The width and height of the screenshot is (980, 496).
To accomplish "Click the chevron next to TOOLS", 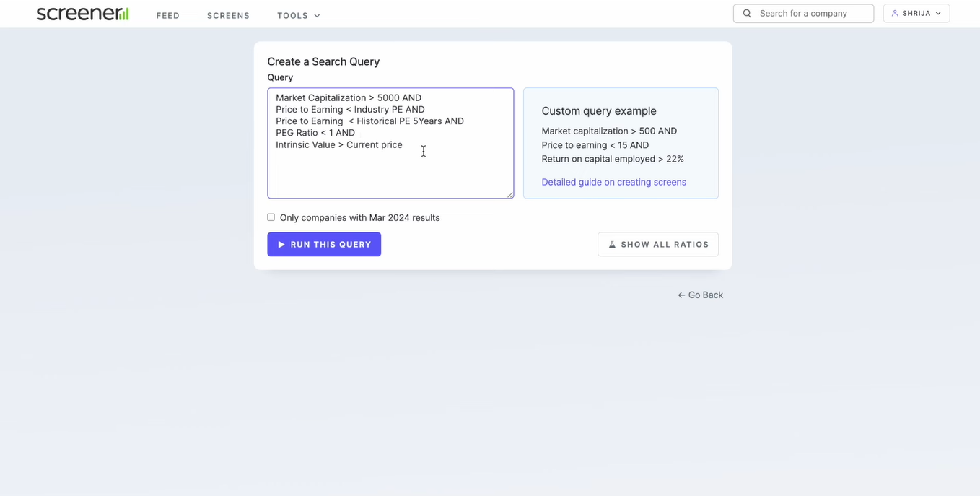I will 317,16.
